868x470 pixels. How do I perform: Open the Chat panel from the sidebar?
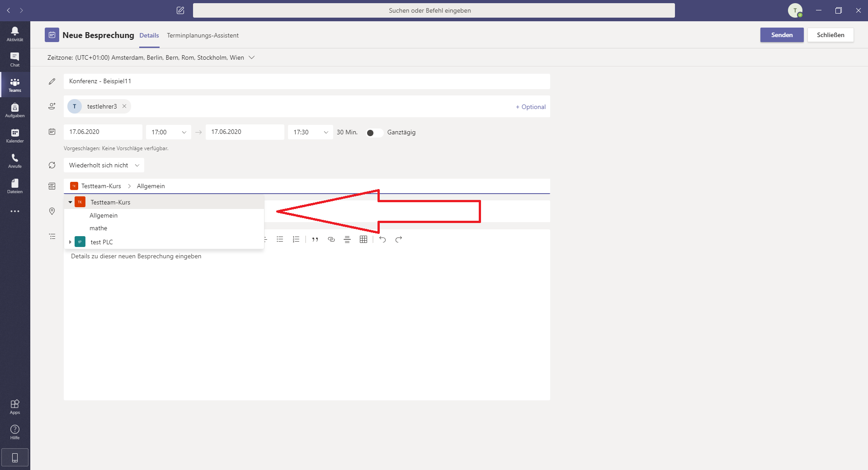tap(15, 59)
